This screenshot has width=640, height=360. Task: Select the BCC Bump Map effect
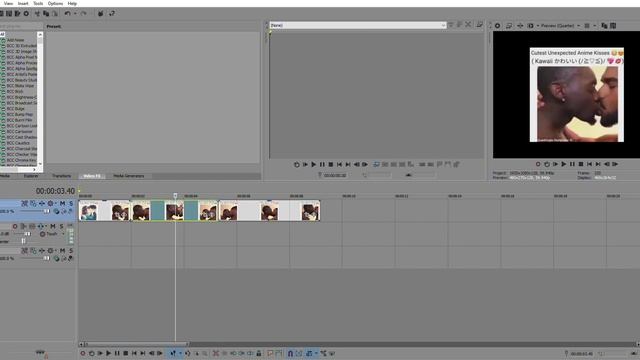20,114
